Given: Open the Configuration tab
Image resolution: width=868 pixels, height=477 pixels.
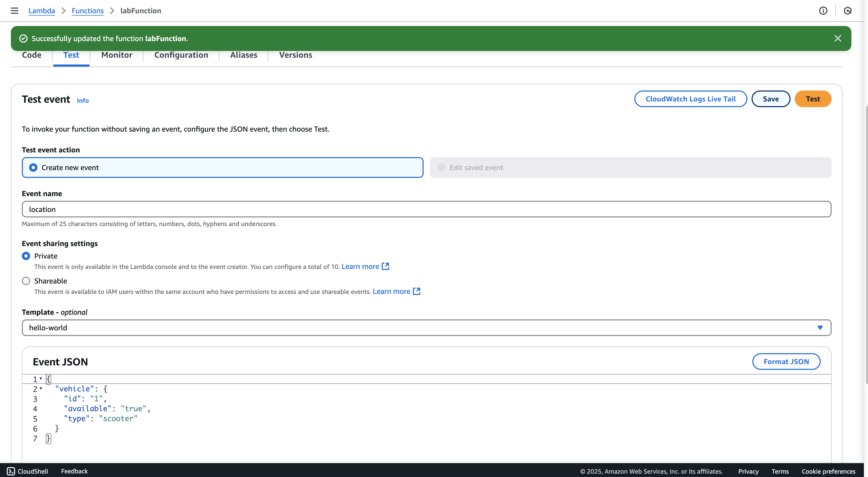Looking at the screenshot, I should coord(181,55).
